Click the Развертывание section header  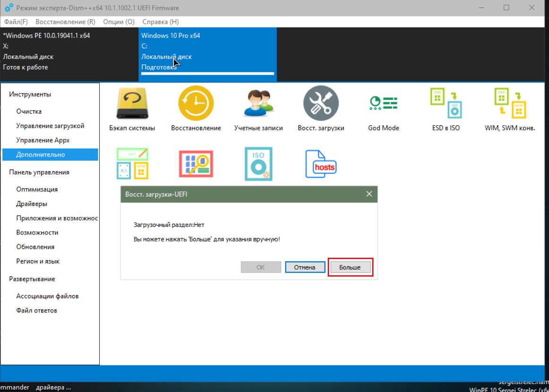pos(32,279)
